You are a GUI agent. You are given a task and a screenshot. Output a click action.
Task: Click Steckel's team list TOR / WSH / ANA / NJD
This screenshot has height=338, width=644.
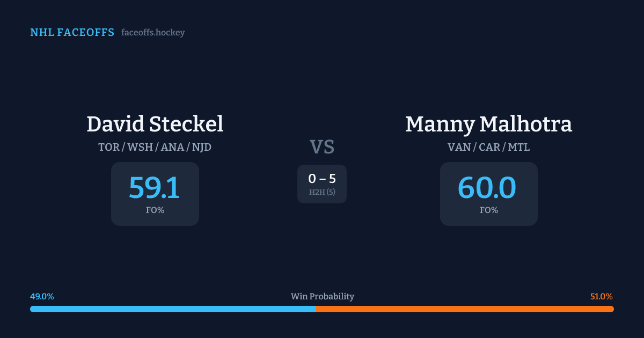point(155,147)
